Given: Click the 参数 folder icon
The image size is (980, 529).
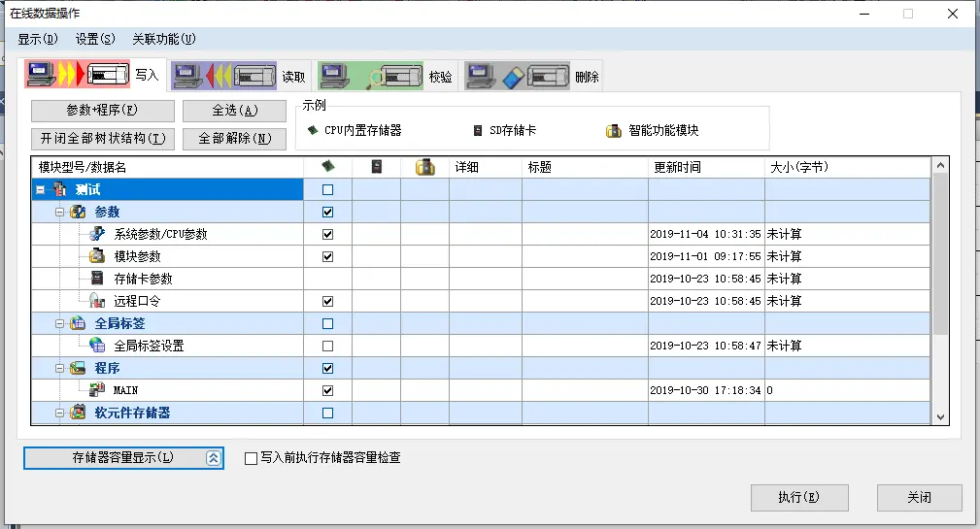Looking at the screenshot, I should pos(78,212).
